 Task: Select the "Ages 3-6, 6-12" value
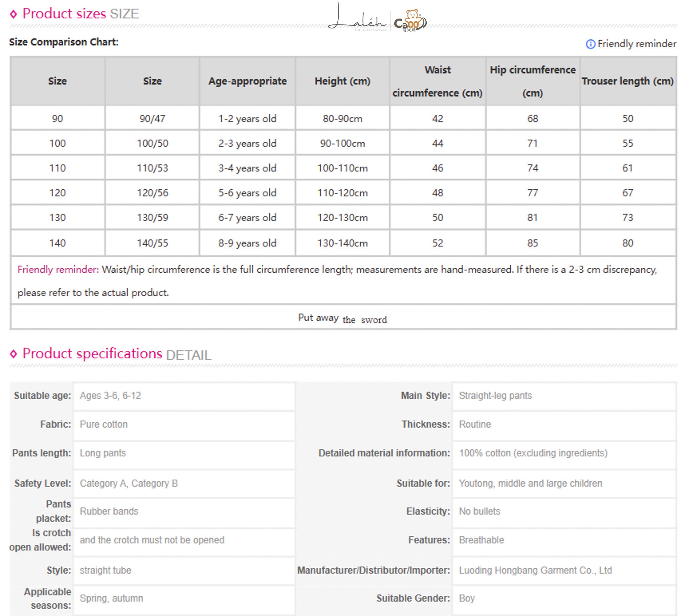(x=110, y=396)
